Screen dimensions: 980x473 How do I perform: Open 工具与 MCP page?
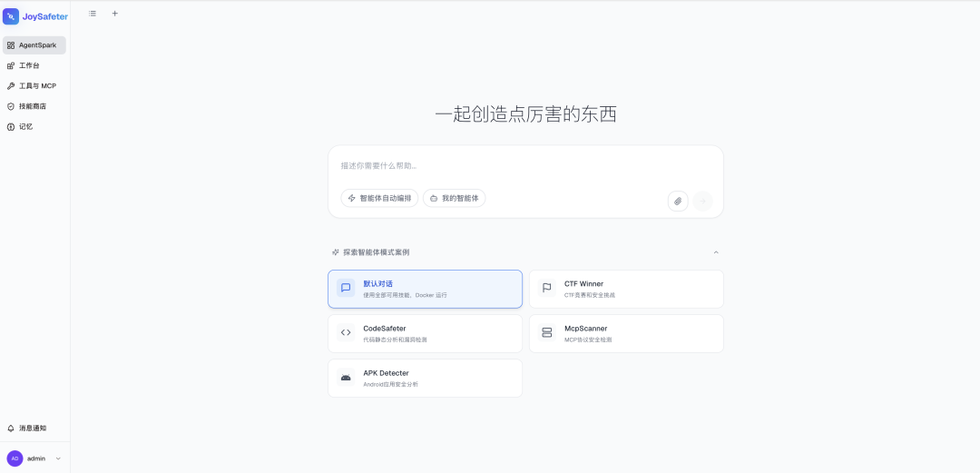(x=34, y=85)
